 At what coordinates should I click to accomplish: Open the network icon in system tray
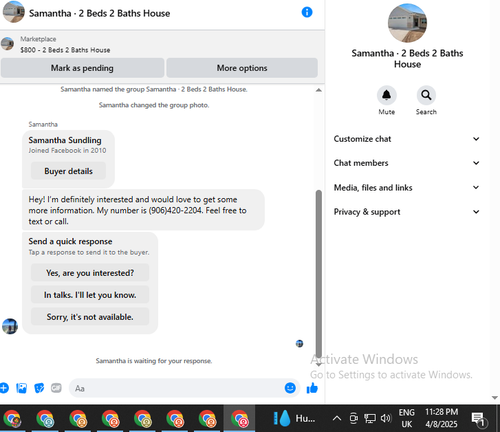(x=370, y=418)
